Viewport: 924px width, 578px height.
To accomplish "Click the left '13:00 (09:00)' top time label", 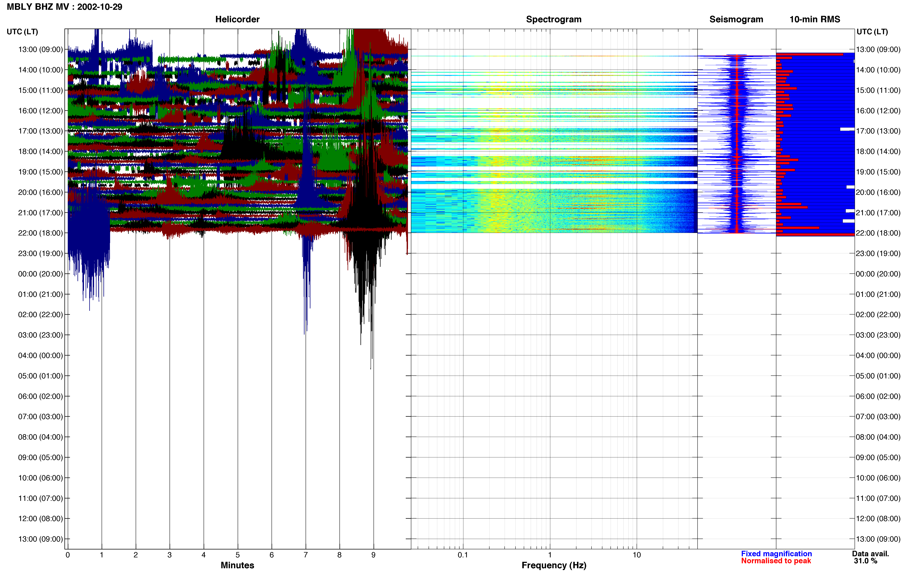I will pos(41,49).
